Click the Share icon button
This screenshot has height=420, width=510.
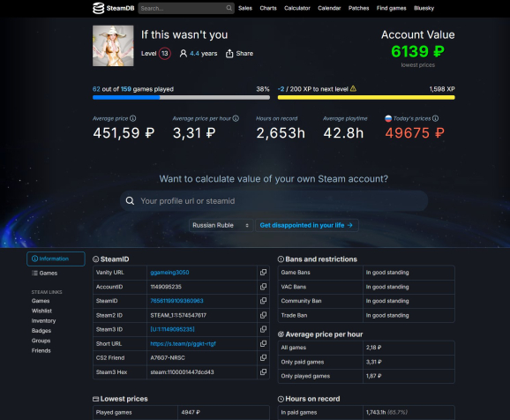229,53
